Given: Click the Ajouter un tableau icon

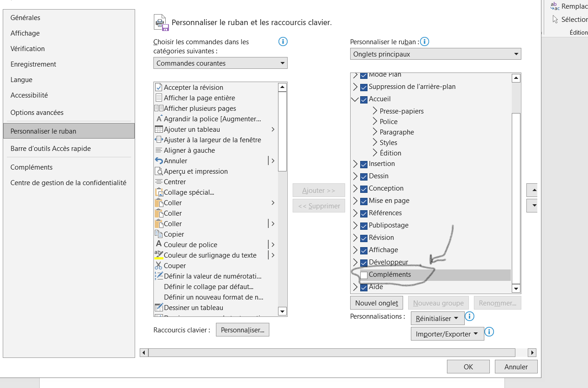Looking at the screenshot, I should (159, 129).
